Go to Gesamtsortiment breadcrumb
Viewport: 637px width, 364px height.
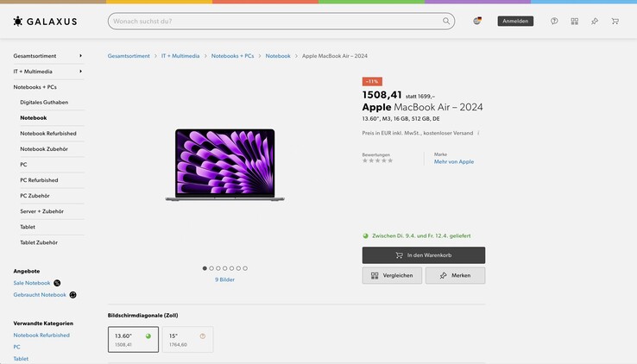pyautogui.click(x=129, y=56)
